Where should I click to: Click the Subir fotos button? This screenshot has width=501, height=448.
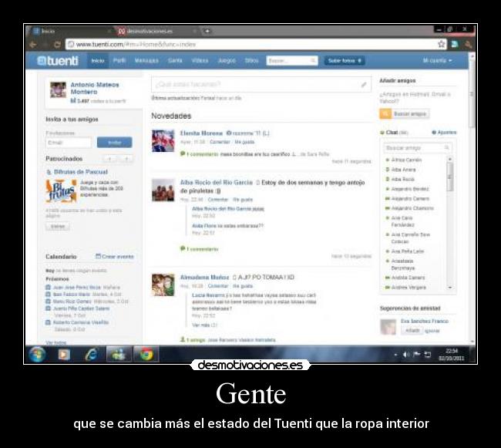345,60
